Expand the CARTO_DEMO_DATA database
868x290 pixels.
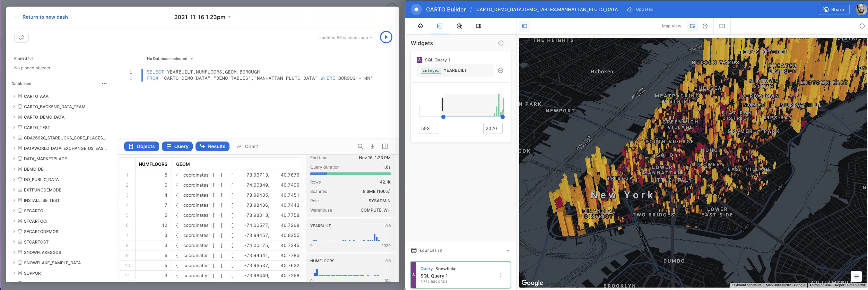[14, 117]
